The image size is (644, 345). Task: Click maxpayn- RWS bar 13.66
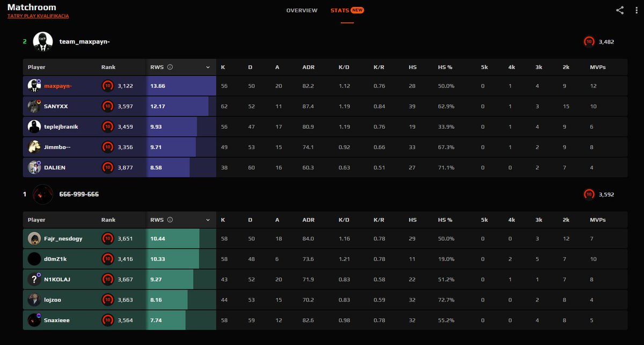pos(181,86)
